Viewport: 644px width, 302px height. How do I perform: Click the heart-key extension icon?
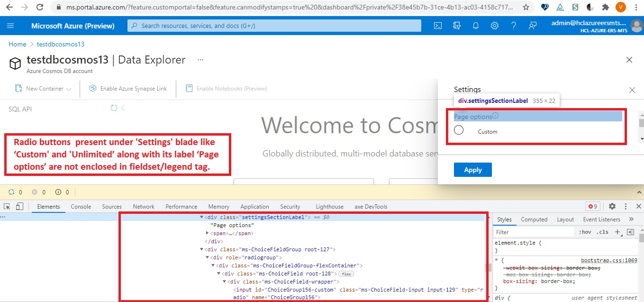(x=545, y=8)
